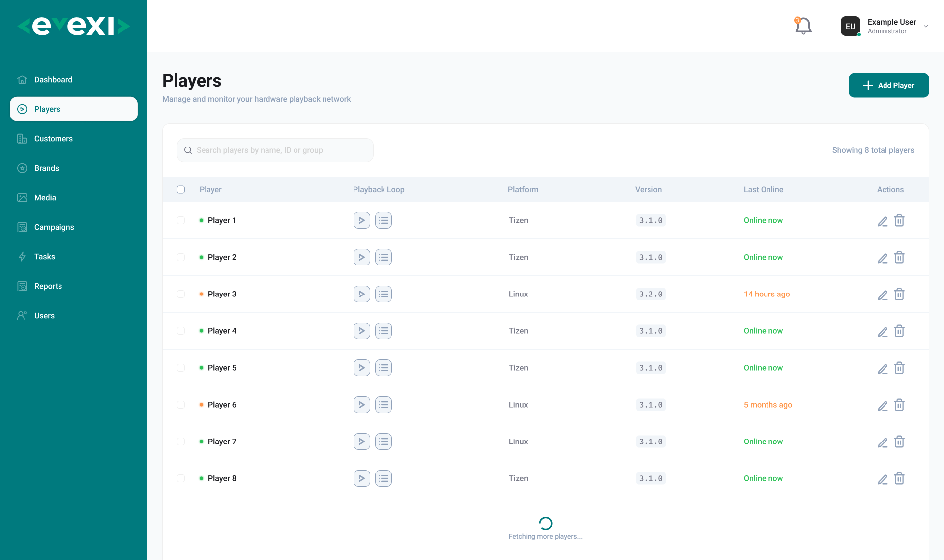
Task: Check the Player 3 row checkbox
Action: pyautogui.click(x=181, y=294)
